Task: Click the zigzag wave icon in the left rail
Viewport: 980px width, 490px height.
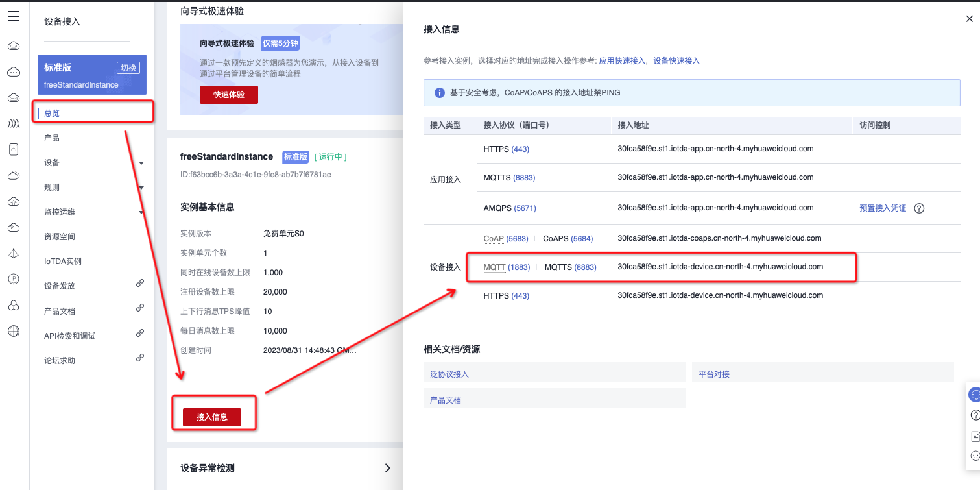Action: [14, 123]
